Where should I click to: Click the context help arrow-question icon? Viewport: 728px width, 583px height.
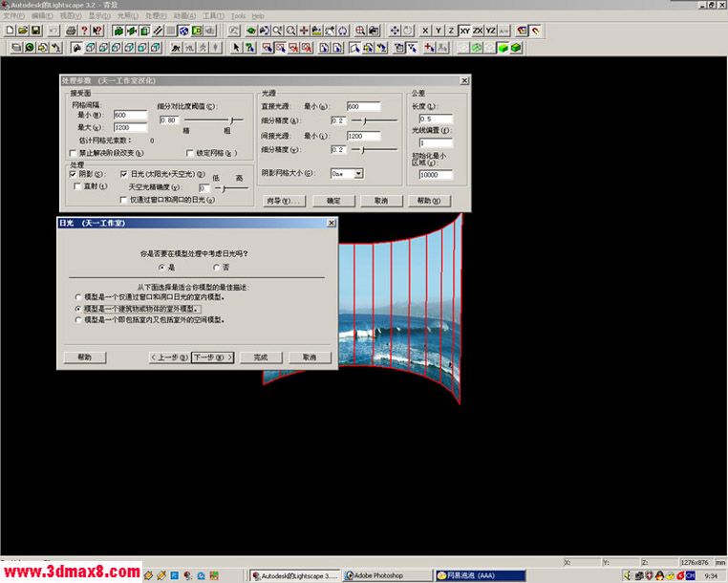pos(97,31)
